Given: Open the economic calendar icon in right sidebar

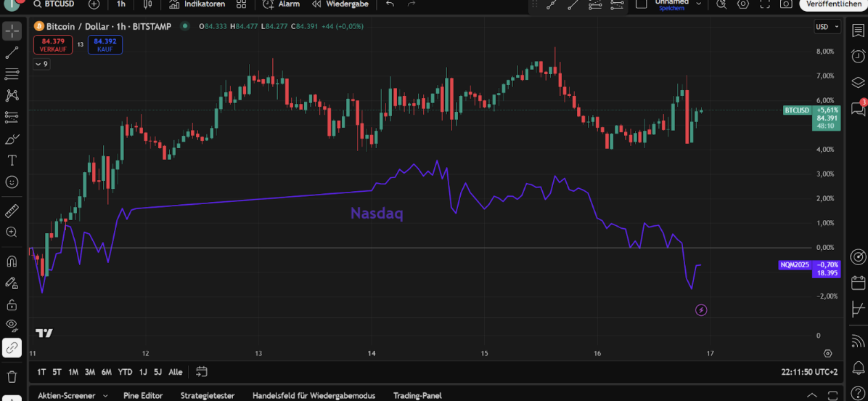Looking at the screenshot, I should [858, 283].
